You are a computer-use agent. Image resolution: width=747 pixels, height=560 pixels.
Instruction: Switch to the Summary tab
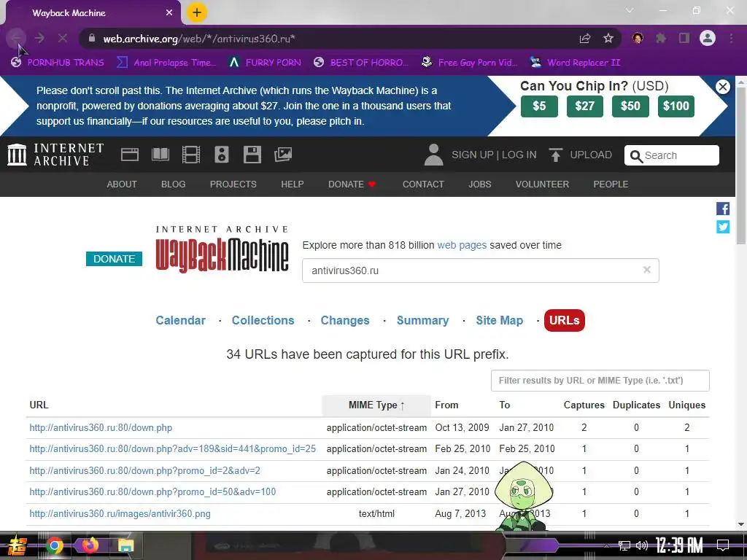[422, 321]
